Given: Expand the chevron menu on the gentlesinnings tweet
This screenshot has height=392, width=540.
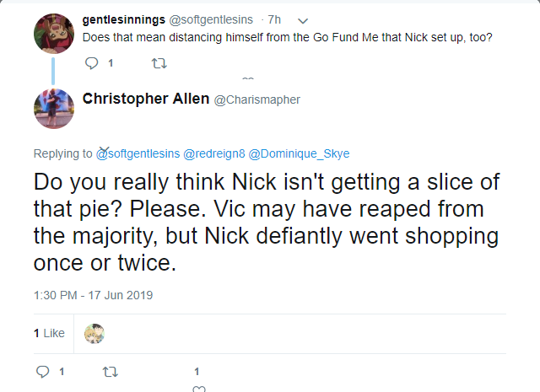Looking at the screenshot, I should click(302, 21).
